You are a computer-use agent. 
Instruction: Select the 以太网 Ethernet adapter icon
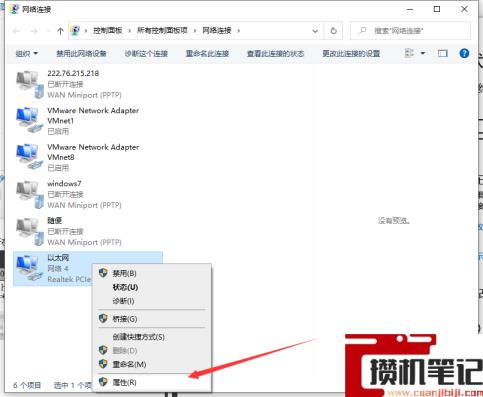(x=29, y=269)
